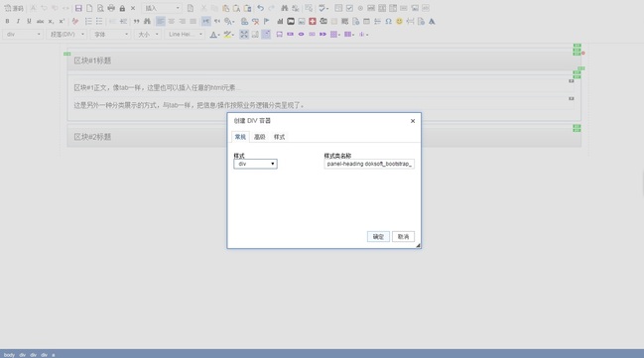Insert a bulleted list

[x=99, y=22]
